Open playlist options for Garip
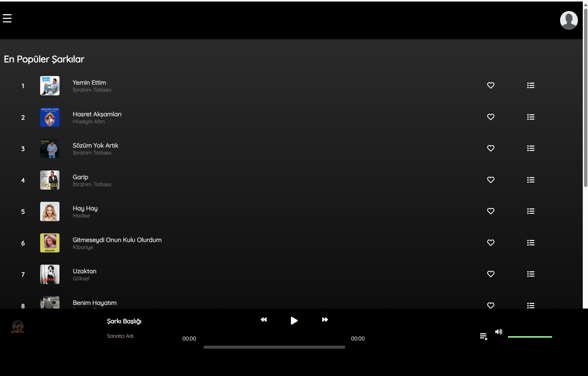Image resolution: width=588 pixels, height=376 pixels. click(531, 180)
